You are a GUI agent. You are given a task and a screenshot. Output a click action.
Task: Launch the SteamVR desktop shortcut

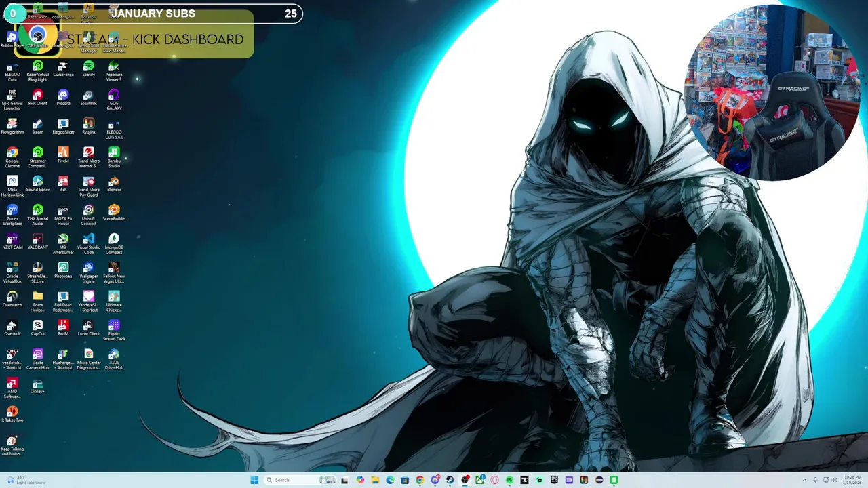pyautogui.click(x=88, y=98)
